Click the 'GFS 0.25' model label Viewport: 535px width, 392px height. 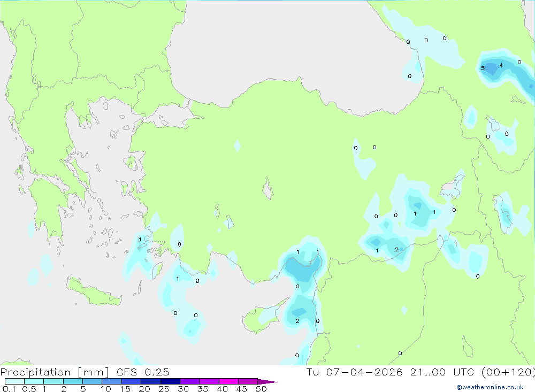(143, 372)
